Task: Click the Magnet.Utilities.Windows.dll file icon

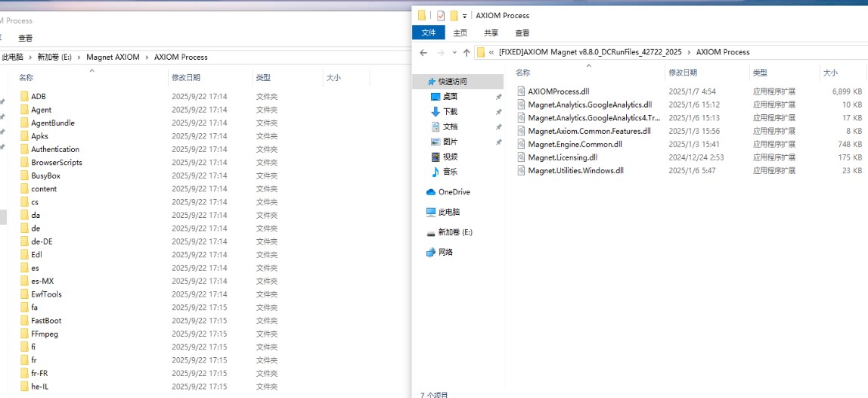Action: click(521, 171)
